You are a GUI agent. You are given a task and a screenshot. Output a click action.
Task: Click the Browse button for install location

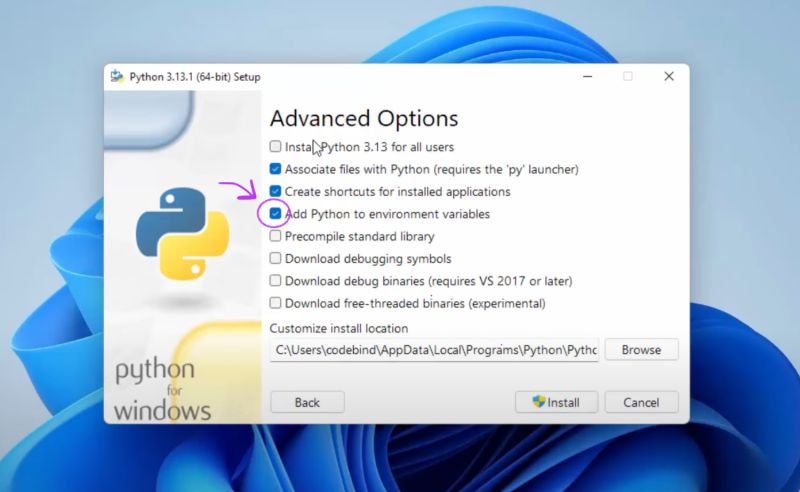(x=641, y=350)
